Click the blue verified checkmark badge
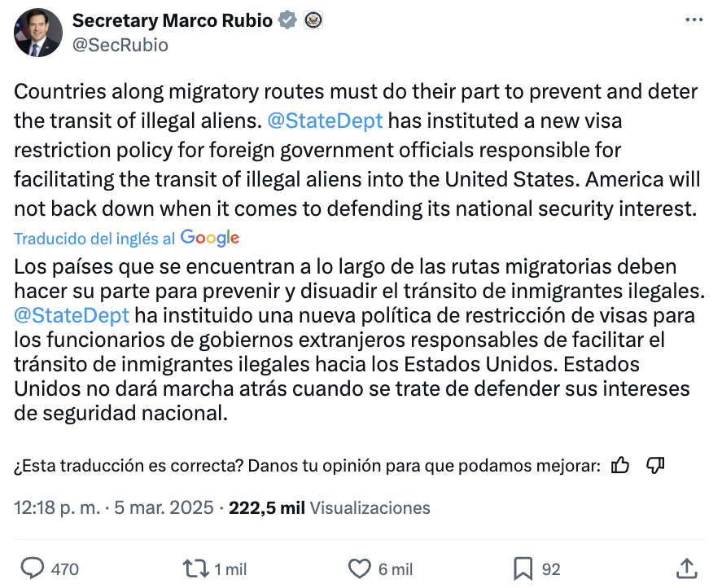The image size is (722, 588). click(x=288, y=20)
